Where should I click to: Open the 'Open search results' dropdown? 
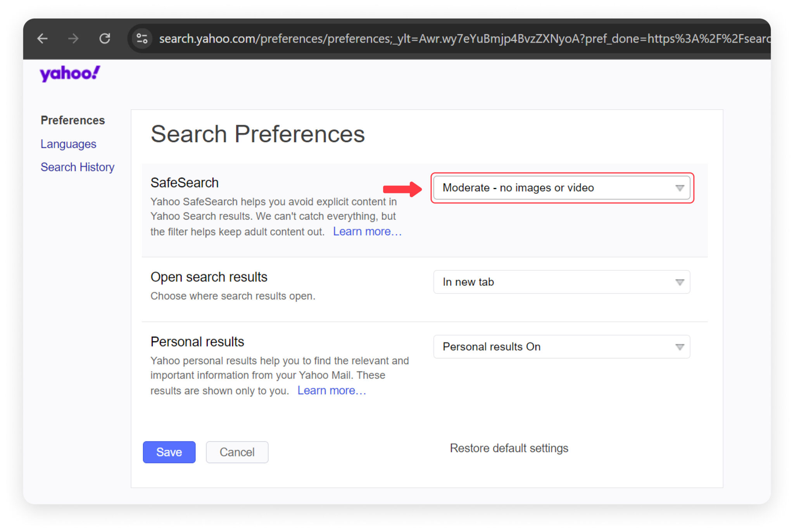click(x=561, y=282)
